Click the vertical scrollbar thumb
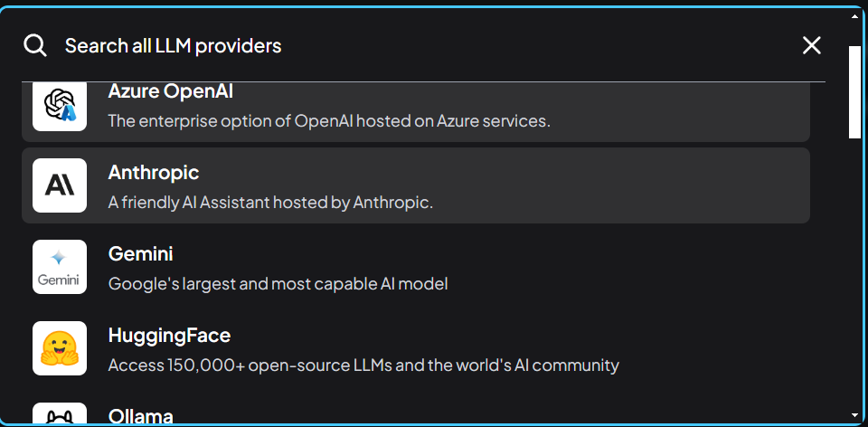 click(x=855, y=92)
